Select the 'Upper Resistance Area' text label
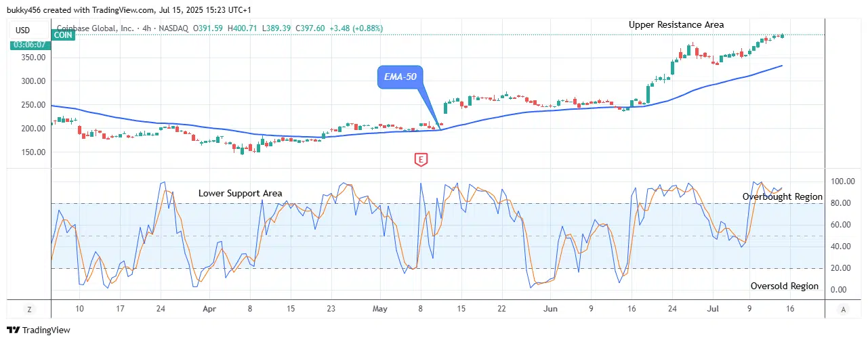 (x=676, y=24)
